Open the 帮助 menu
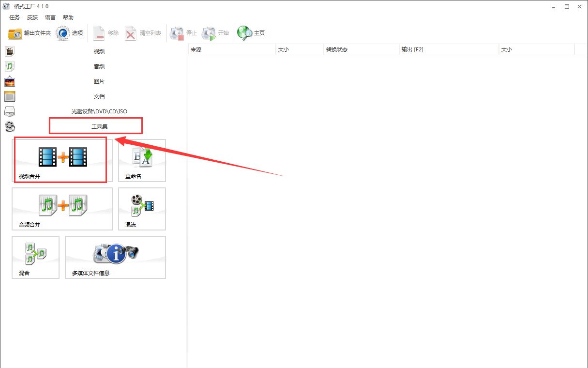The height and width of the screenshot is (368, 588). [x=68, y=17]
